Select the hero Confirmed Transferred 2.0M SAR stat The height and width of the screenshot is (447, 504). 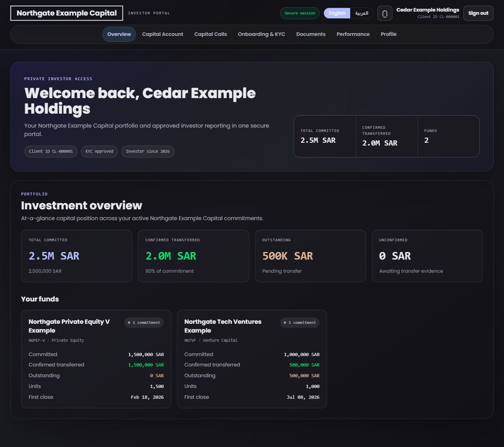(x=386, y=136)
